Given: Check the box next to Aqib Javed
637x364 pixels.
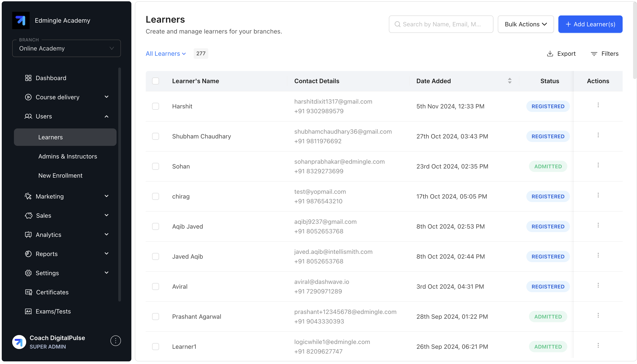Looking at the screenshot, I should [156, 226].
